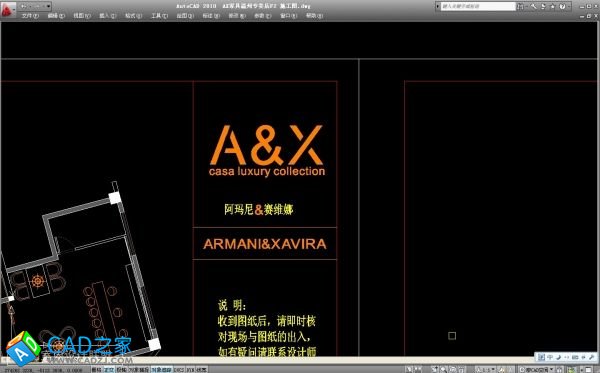This screenshot has height=373, width=600.
Task: Toggle 对象捕捉 (Object Snap) in status bar
Action: click(139, 370)
